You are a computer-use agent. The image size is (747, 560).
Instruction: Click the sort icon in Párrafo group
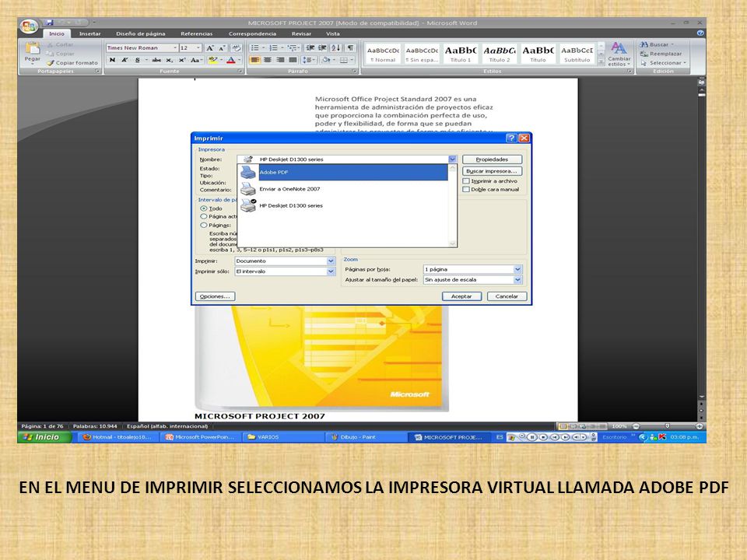(x=336, y=48)
